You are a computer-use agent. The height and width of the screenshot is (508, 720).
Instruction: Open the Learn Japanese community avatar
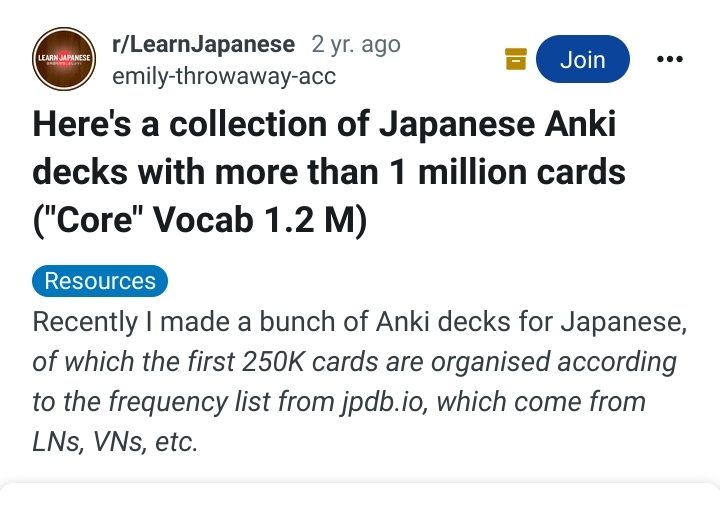coord(64,59)
